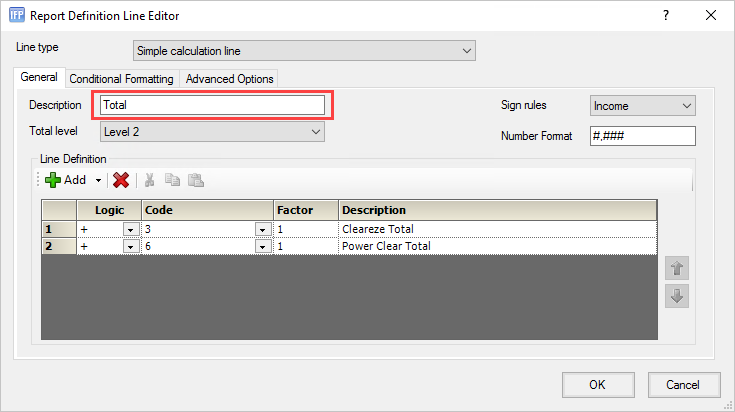
Task: Open the Sign rules Income dropdown
Action: click(x=643, y=106)
